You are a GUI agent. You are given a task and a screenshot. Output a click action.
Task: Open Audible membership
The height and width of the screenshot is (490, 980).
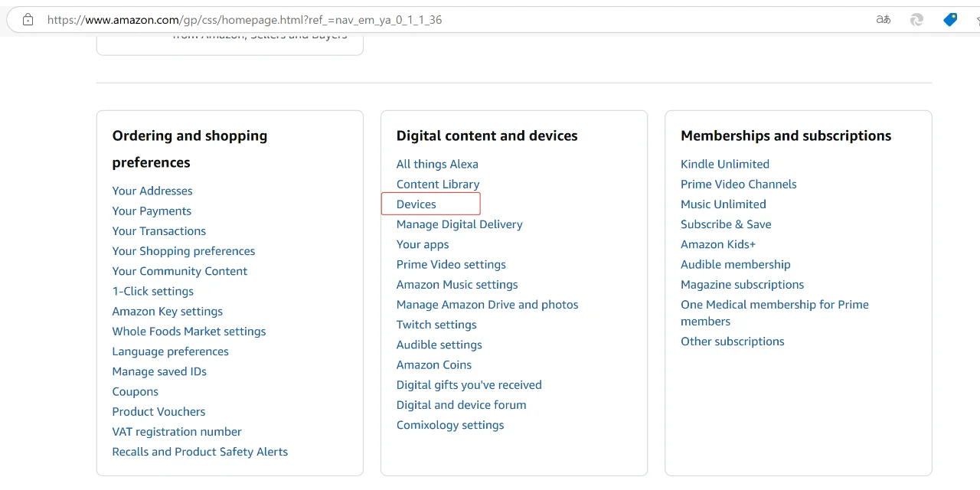[736, 264]
